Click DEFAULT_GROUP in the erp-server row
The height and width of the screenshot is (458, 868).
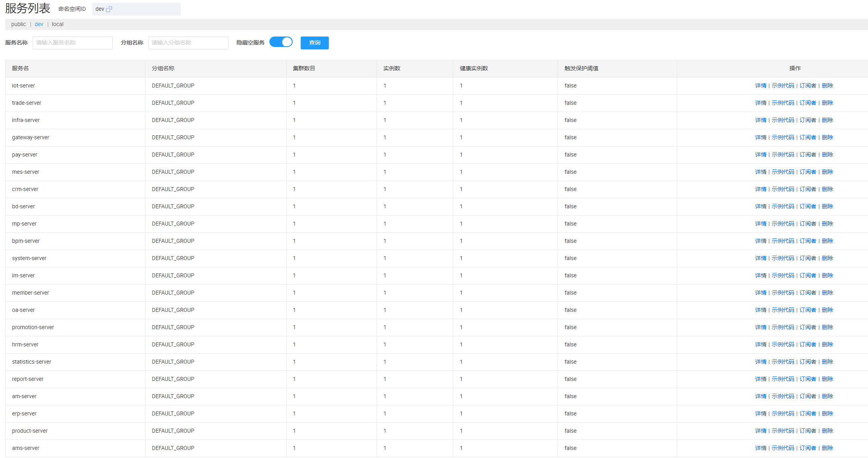173,414
